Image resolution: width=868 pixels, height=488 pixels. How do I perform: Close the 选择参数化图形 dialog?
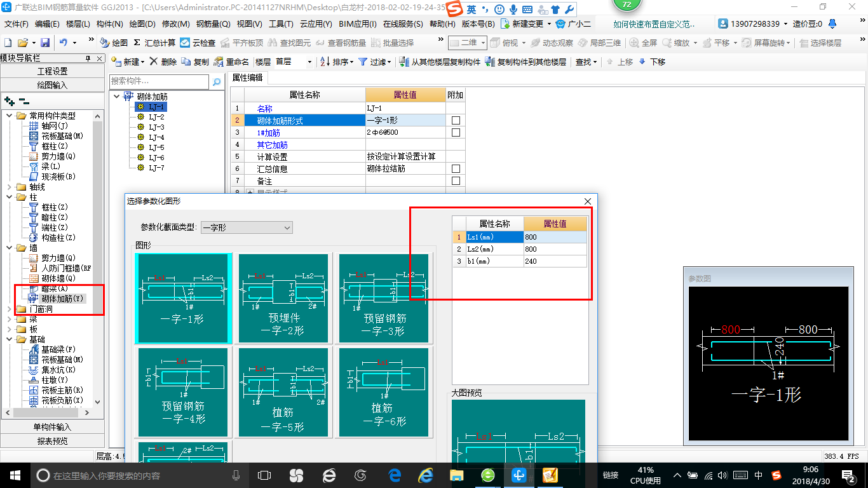tap(588, 201)
